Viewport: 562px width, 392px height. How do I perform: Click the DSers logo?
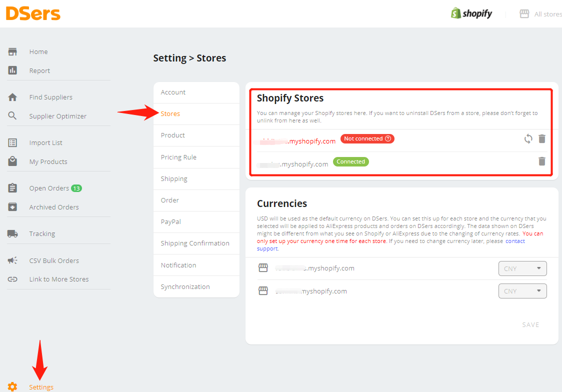click(x=33, y=13)
